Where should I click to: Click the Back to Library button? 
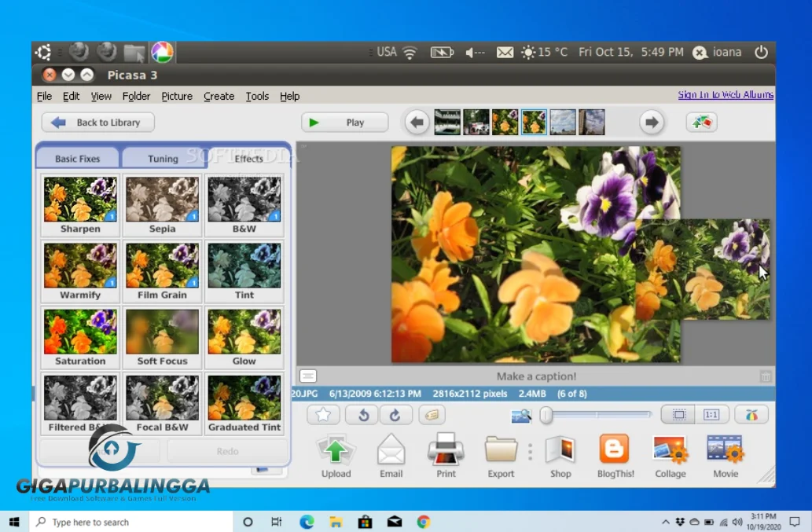(97, 123)
